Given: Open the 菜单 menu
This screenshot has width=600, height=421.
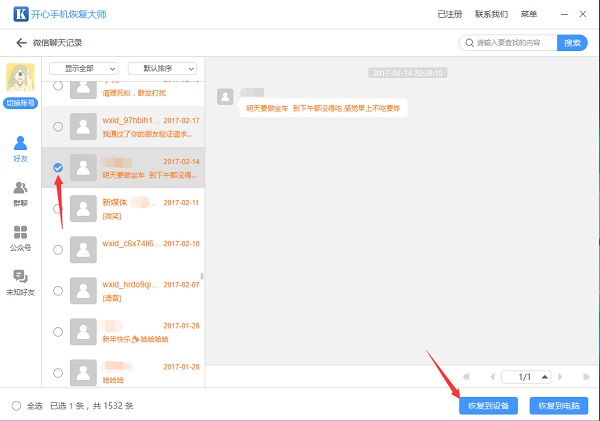Looking at the screenshot, I should (528, 14).
